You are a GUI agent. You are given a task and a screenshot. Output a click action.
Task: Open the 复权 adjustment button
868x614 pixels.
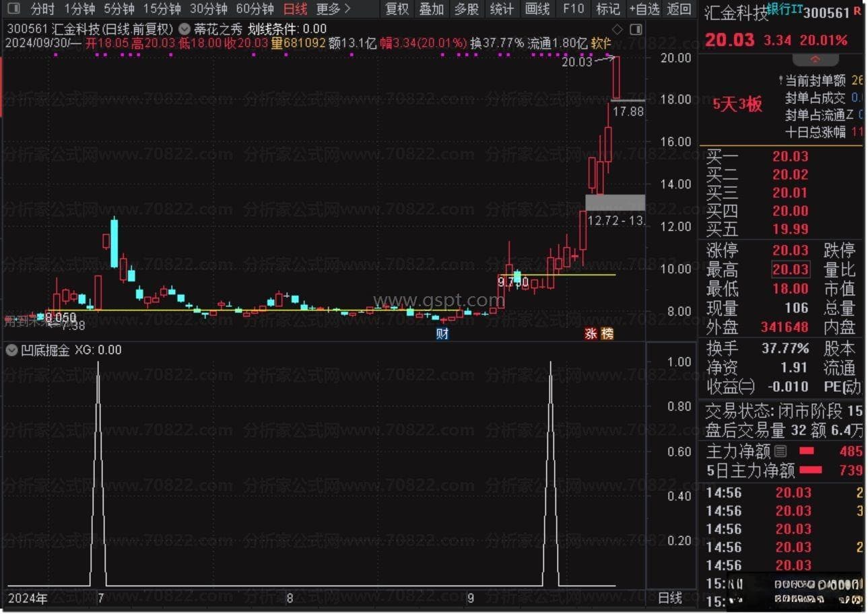click(397, 9)
